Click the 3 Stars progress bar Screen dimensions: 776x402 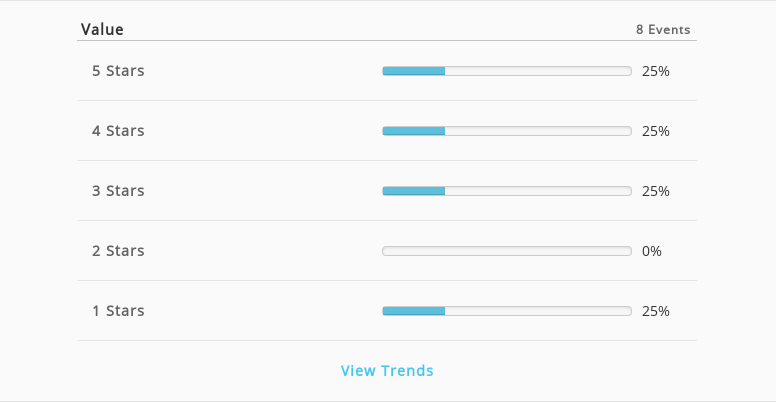pyautogui.click(x=507, y=191)
